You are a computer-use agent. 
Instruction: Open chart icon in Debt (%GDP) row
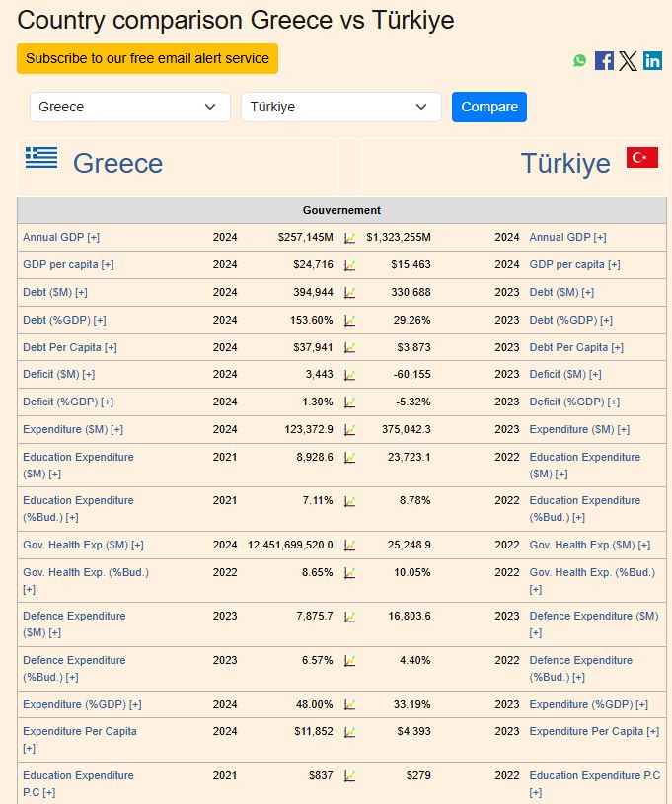point(349,321)
